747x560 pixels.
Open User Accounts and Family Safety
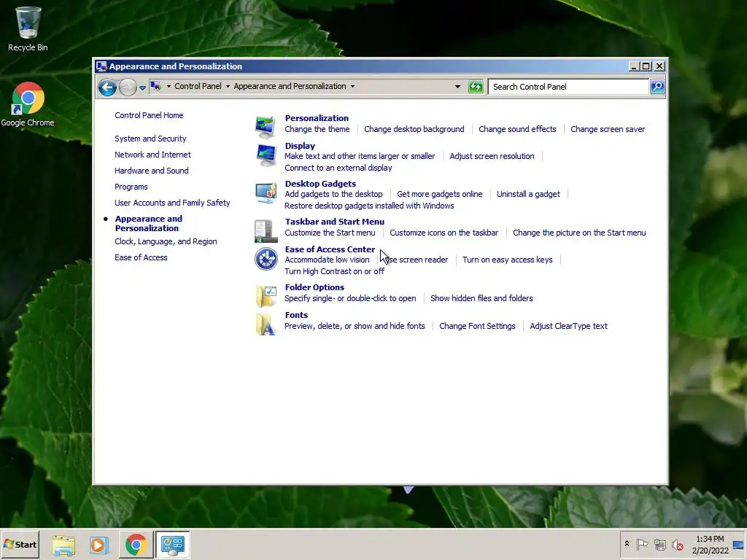pos(172,203)
